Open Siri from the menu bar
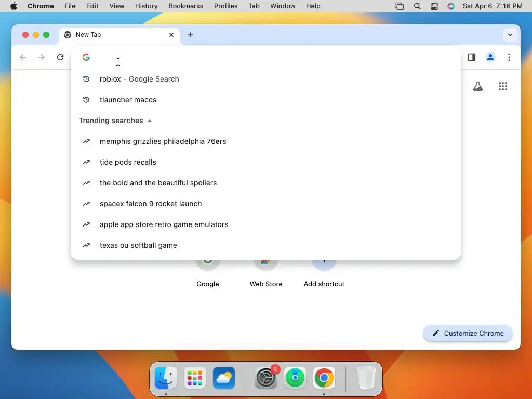Viewport: 532px width, 399px height. [x=450, y=6]
